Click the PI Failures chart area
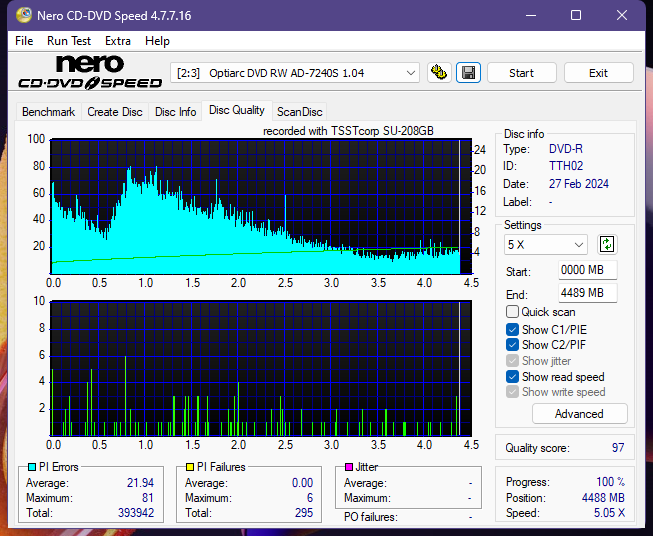This screenshot has width=653, height=536. [261, 368]
